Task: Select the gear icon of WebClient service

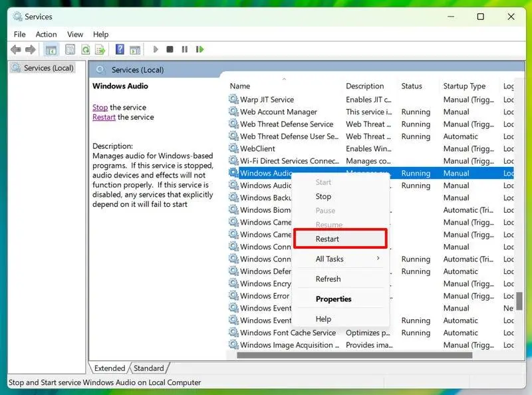Action: point(233,148)
